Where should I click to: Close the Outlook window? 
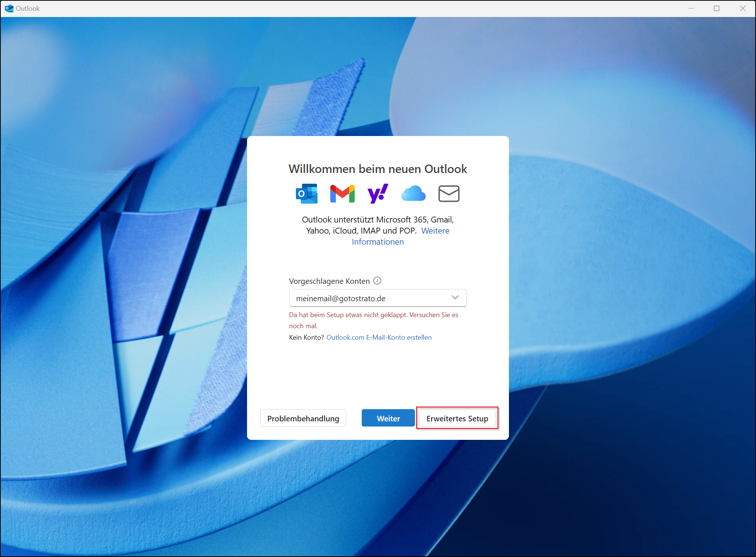point(743,8)
